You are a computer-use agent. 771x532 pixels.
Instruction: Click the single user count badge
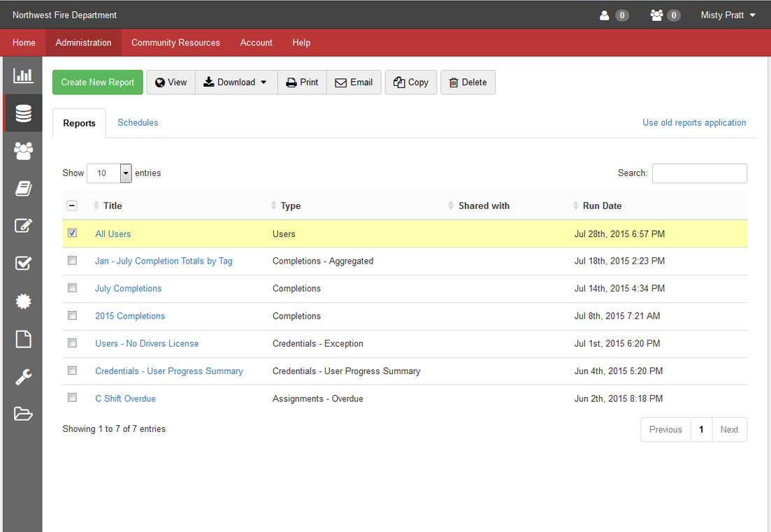[622, 15]
